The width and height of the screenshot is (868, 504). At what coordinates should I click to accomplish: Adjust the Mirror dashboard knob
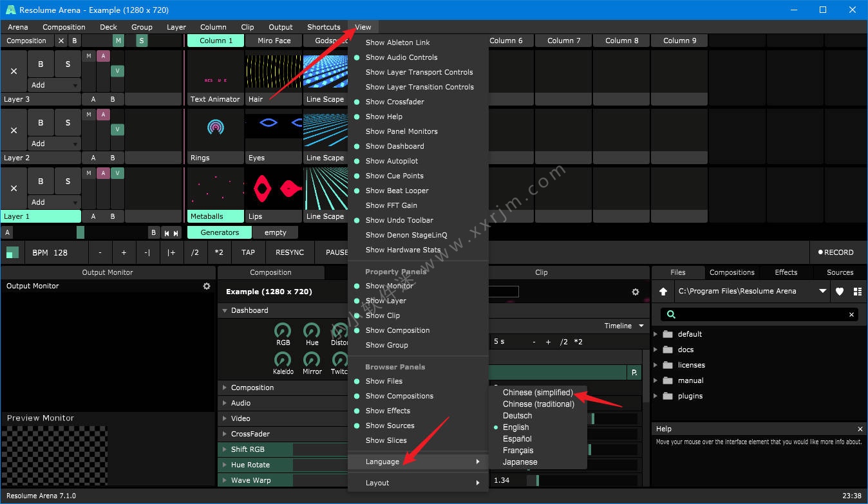[312, 360]
